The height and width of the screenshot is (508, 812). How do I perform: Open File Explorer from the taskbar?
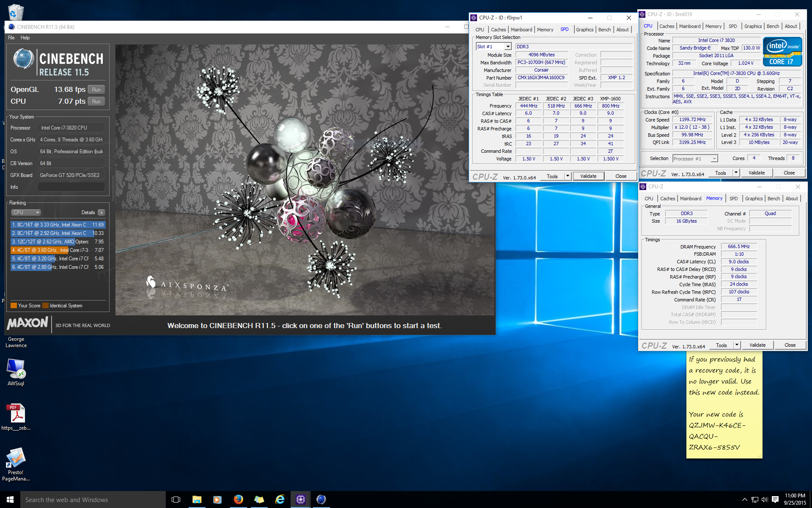point(197,500)
